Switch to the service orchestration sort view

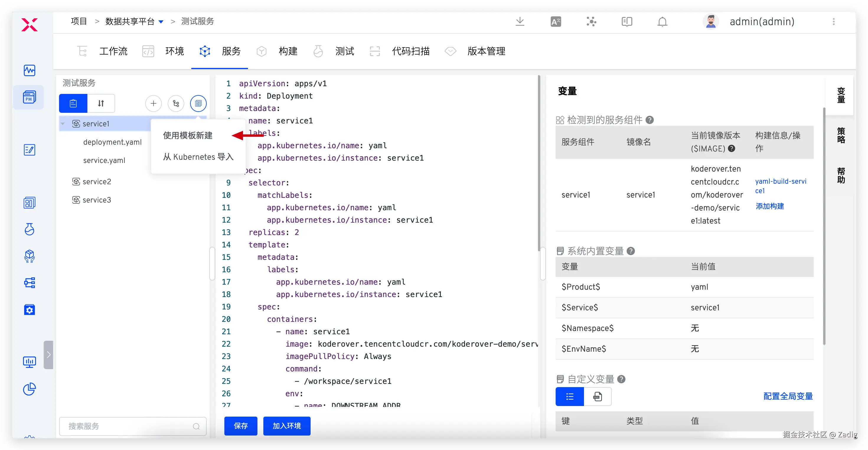pos(101,103)
